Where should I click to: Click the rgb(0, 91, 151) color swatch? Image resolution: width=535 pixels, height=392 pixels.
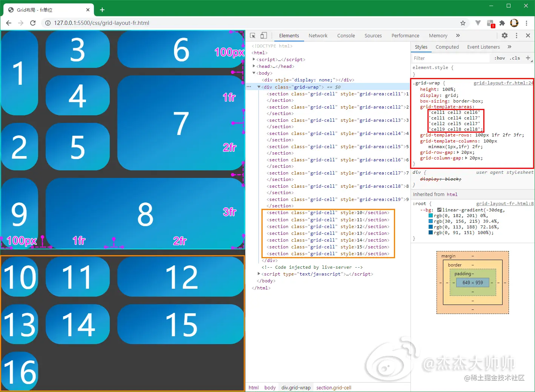click(x=431, y=233)
